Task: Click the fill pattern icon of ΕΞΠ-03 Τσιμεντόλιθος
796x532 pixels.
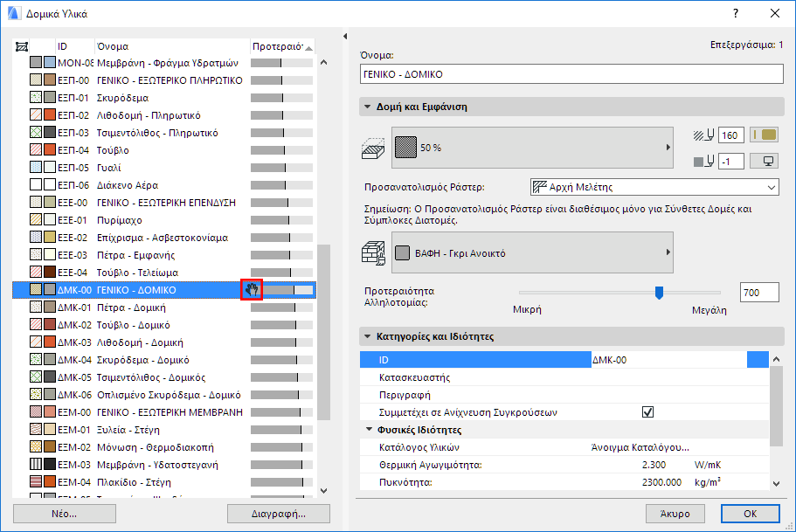Action: point(36,133)
